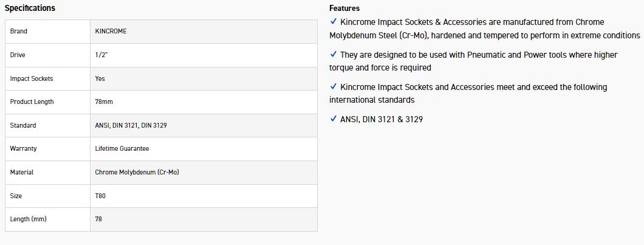Image resolution: width=644 pixels, height=245 pixels.
Task: Click the Standard row label
Action: point(23,125)
